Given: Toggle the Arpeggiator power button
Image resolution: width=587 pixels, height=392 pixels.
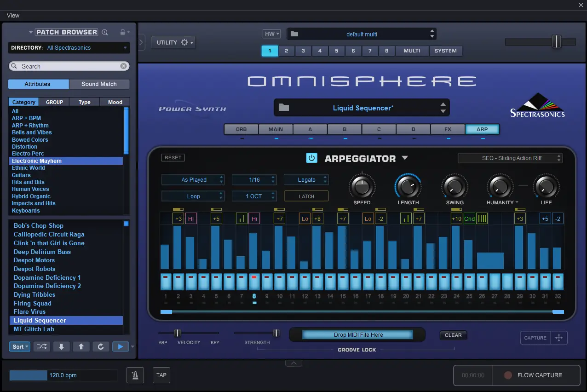Looking at the screenshot, I should pos(312,158).
